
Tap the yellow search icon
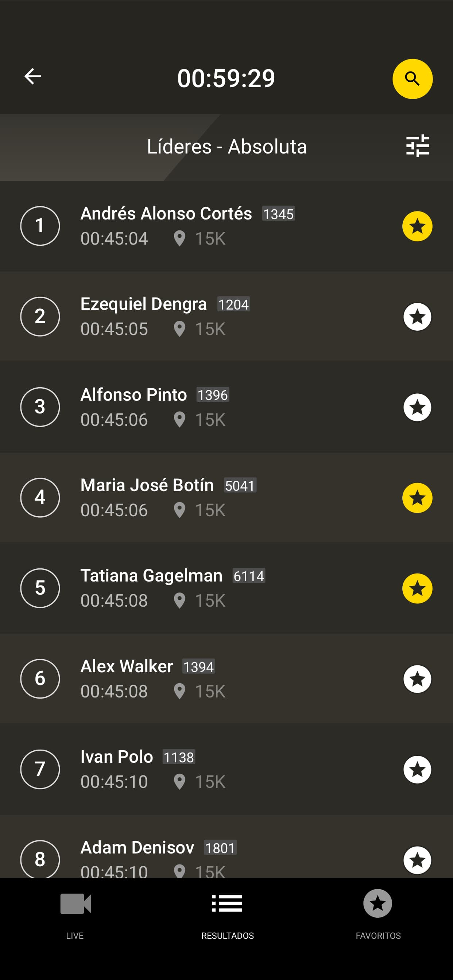[412, 79]
